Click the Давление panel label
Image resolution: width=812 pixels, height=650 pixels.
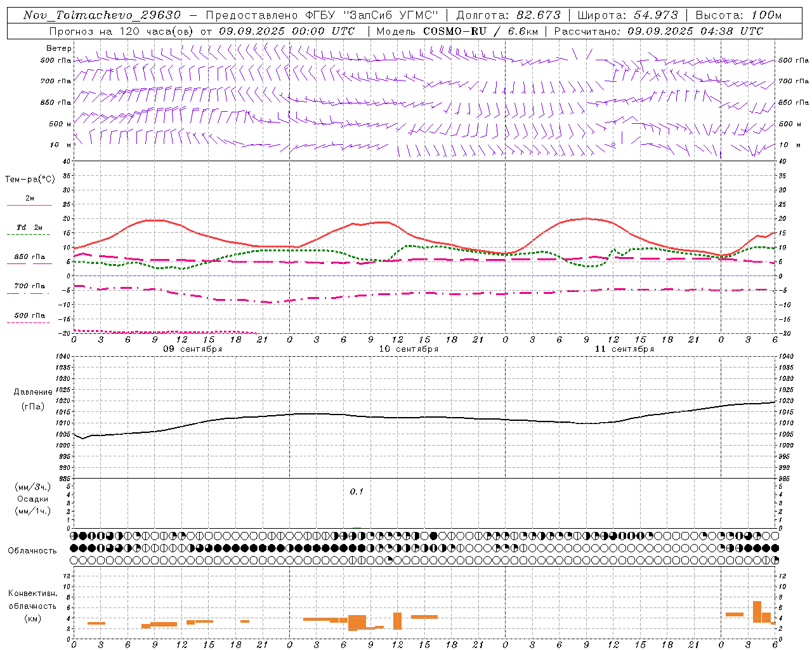pos(33,392)
